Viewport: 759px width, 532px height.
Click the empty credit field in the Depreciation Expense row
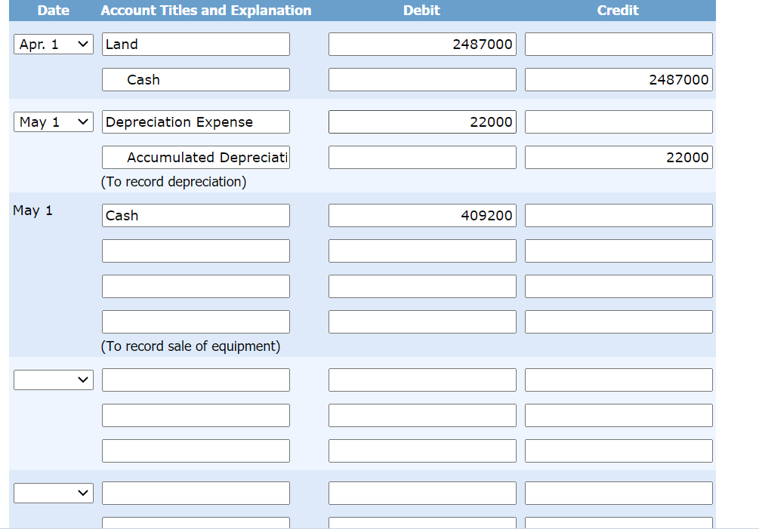619,122
